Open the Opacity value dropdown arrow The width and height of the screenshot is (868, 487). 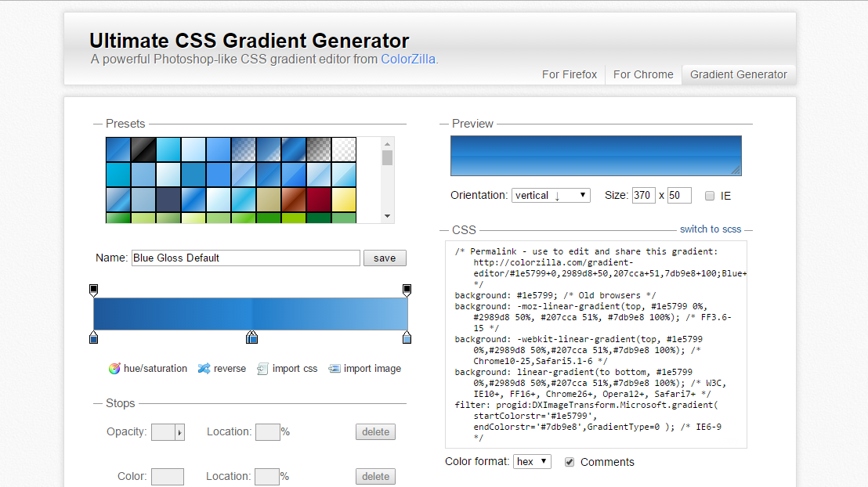click(179, 432)
